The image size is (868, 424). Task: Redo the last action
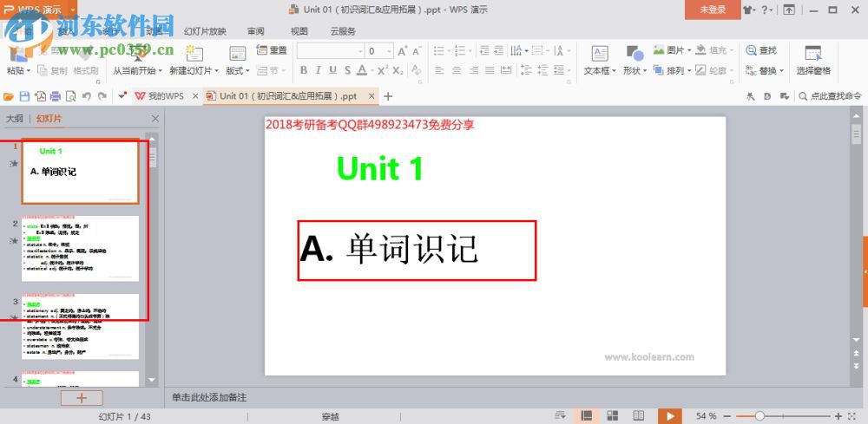tap(102, 96)
